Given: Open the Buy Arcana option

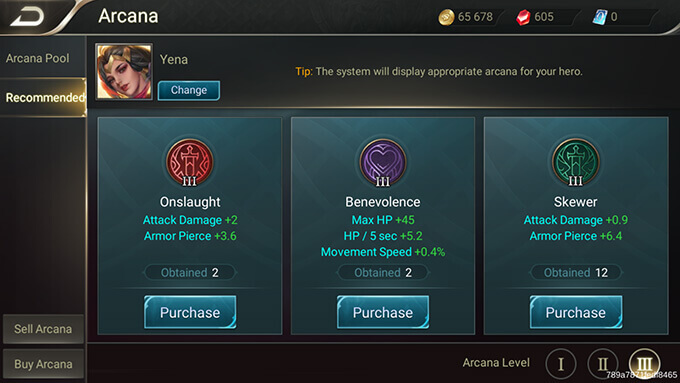Looking at the screenshot, I should click(43, 364).
